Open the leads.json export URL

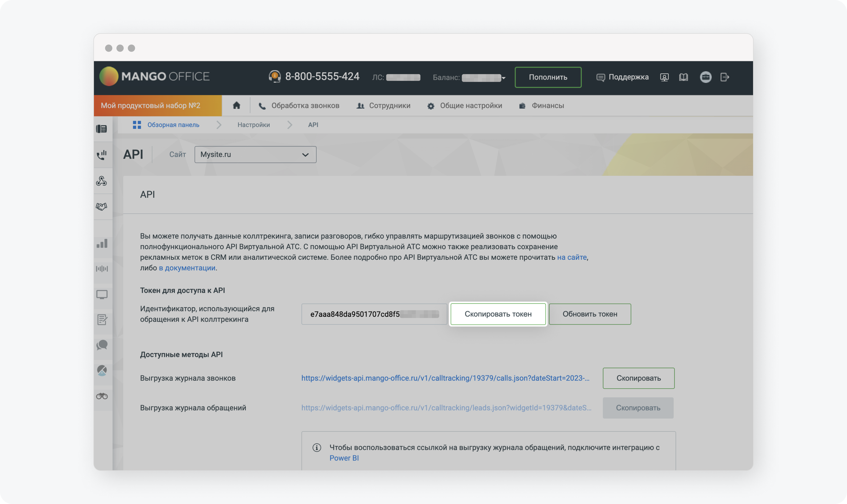(446, 408)
